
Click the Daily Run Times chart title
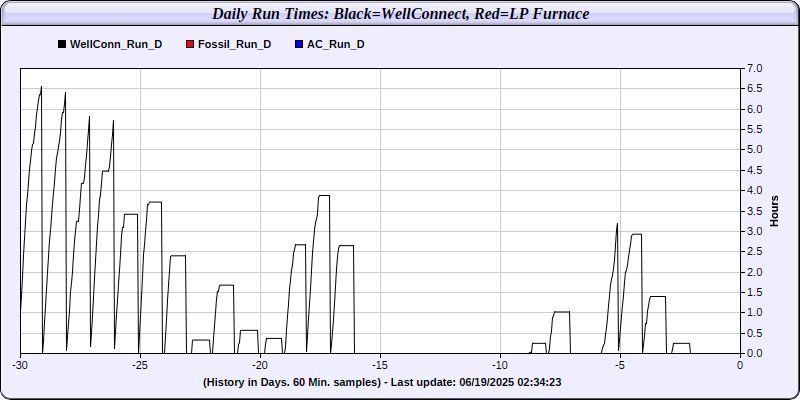401,14
